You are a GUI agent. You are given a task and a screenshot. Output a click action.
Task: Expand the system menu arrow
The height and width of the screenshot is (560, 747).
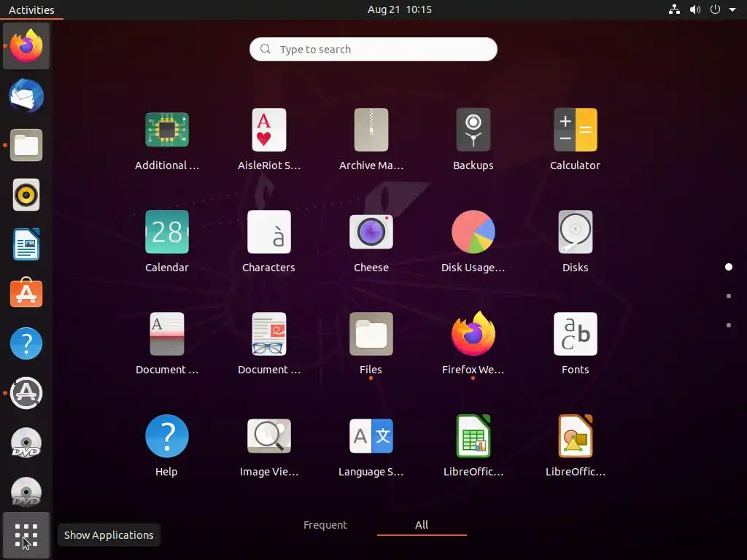coord(732,9)
